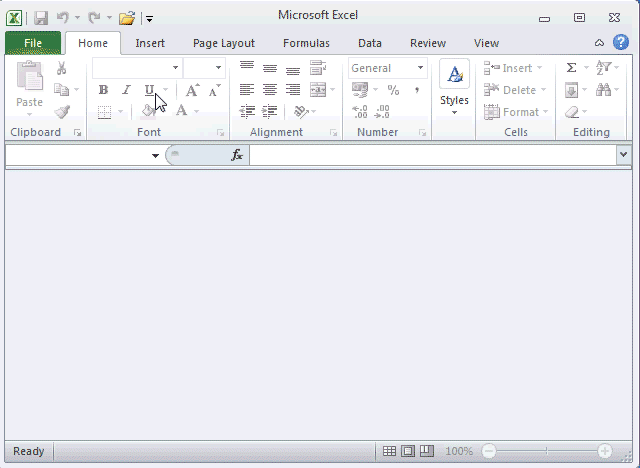This screenshot has width=640, height=468.
Task: Click the Styles gallery button
Action: (x=454, y=90)
